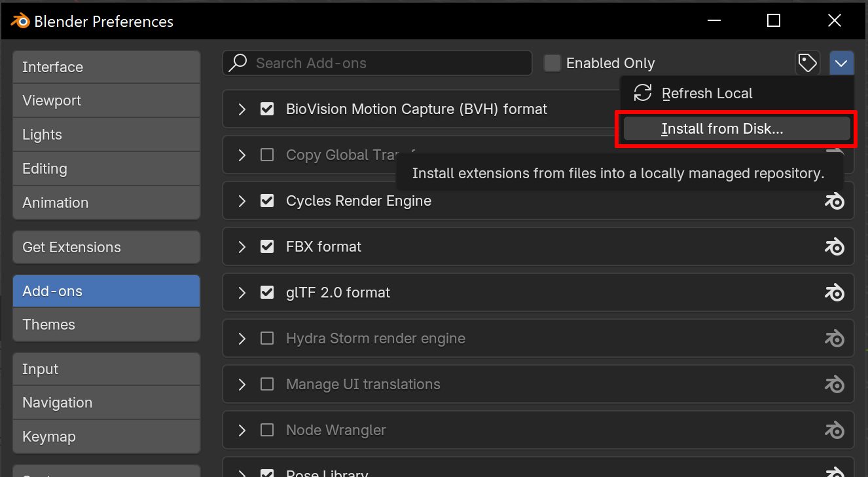Screen dimensions: 868x477
Task: Open the Themes preferences section
Action: [x=106, y=324]
